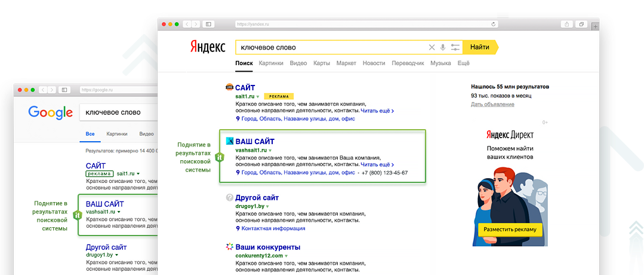Click the Яндекс logo

(x=208, y=47)
